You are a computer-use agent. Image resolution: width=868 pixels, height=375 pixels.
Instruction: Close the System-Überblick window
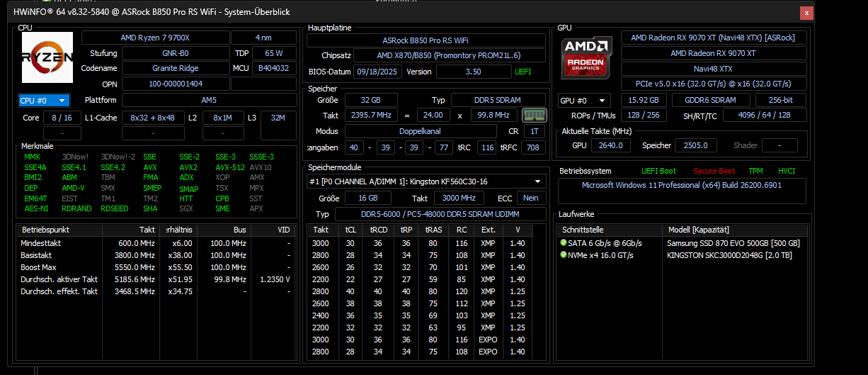pyautogui.click(x=806, y=12)
